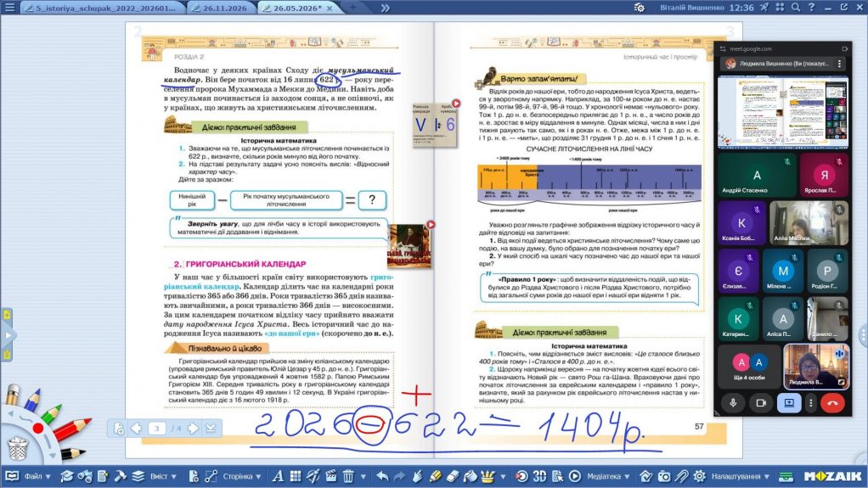This screenshot has height=488, width=868.
Task: Open the camera screenshot tool
Action: 663,476
